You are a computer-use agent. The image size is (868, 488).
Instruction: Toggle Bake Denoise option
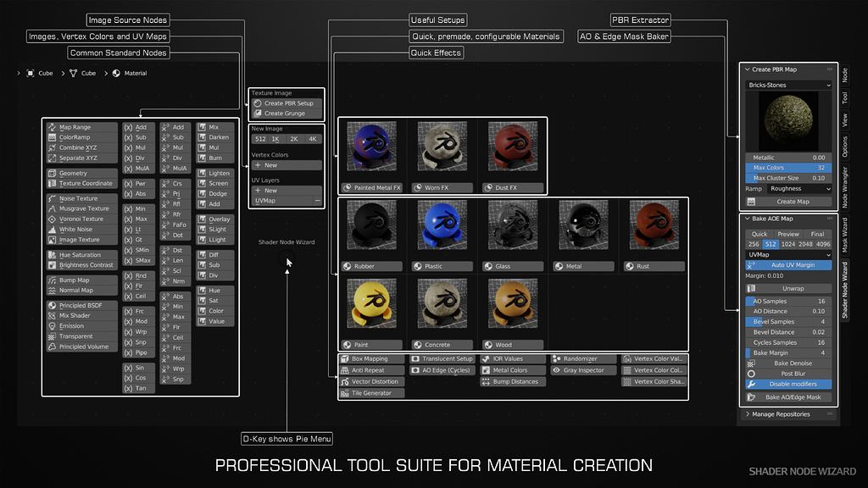pyautogui.click(x=788, y=363)
